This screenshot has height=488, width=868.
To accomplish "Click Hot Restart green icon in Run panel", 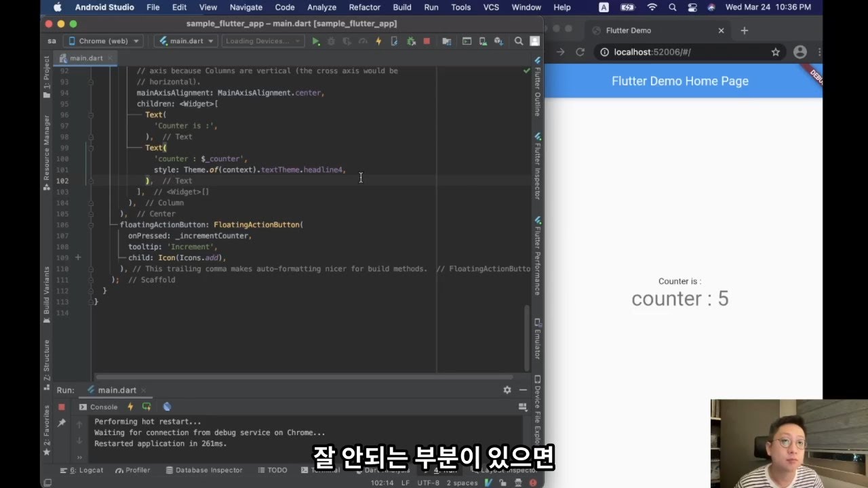I will click(x=146, y=407).
